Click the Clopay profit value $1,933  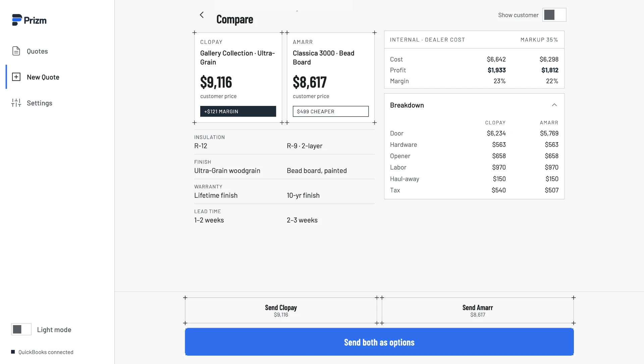tap(496, 70)
